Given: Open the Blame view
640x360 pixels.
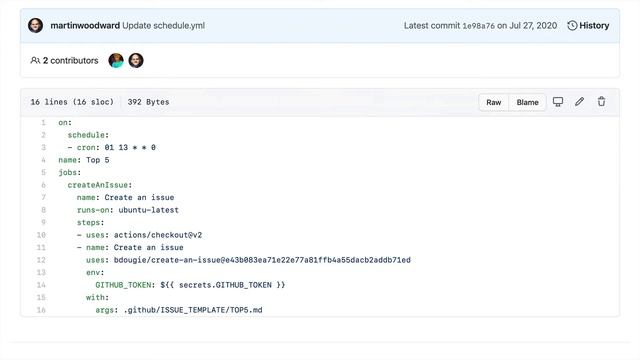Looking at the screenshot, I should pyautogui.click(x=527, y=102).
